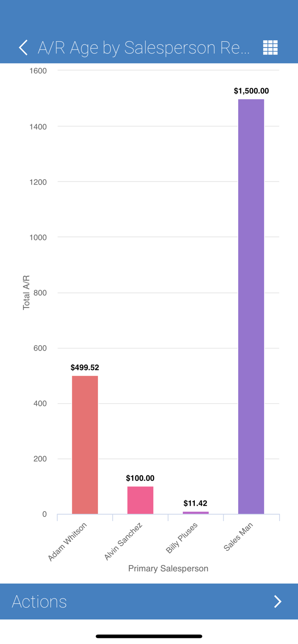Click the $1,500.00 value label
Screen dimensions: 298x644
point(251,91)
